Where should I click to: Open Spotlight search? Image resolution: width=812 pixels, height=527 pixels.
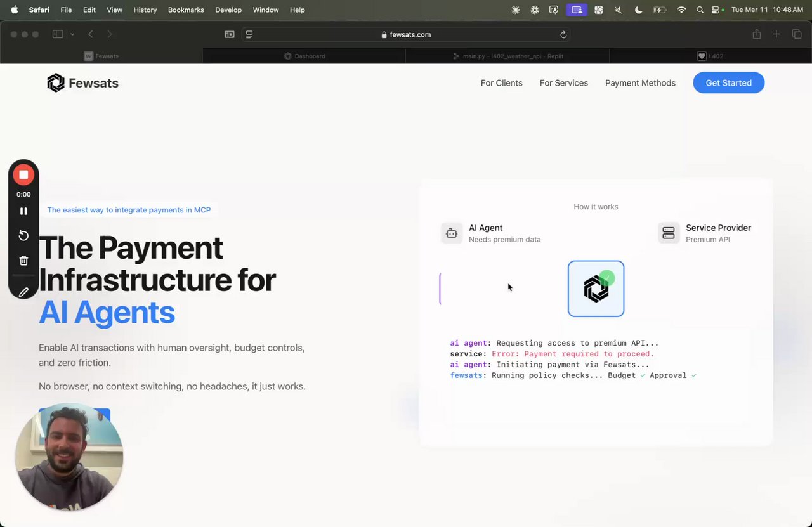click(x=700, y=10)
